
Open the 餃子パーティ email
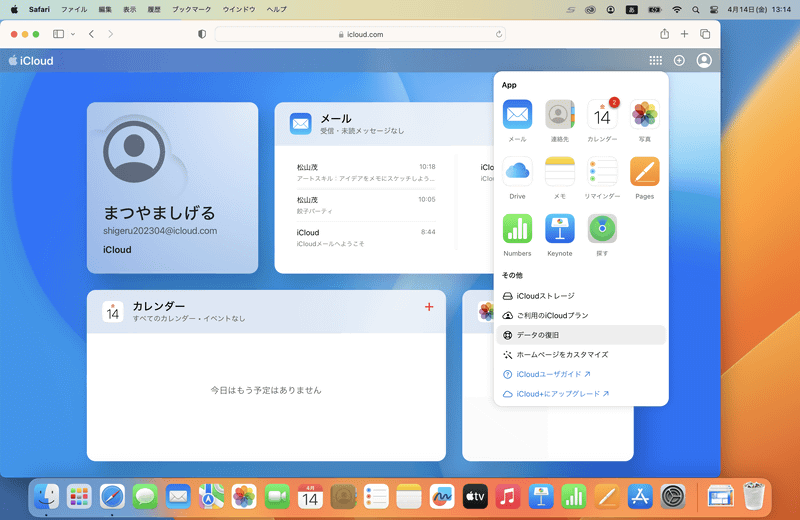[x=366, y=205]
